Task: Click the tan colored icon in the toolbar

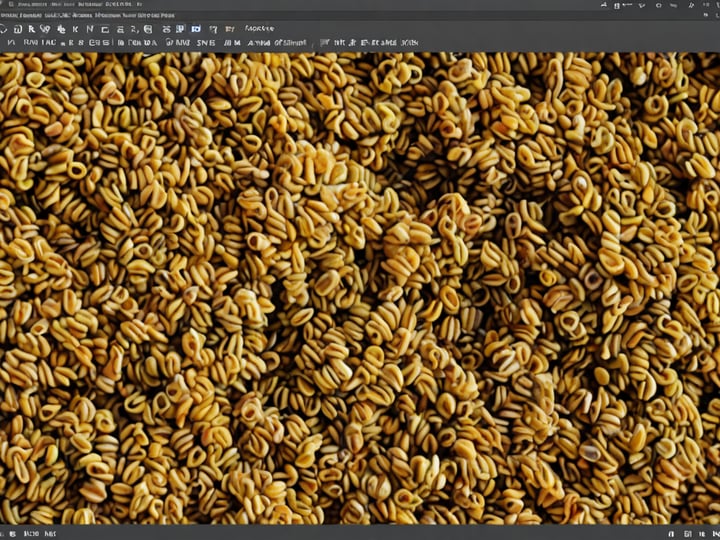Action: click(x=230, y=29)
